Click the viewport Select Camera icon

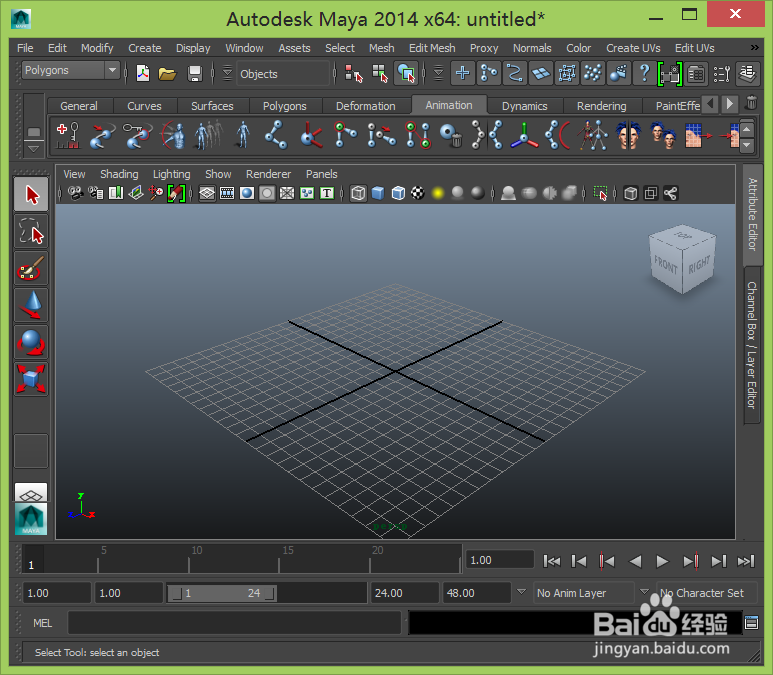[x=75, y=193]
